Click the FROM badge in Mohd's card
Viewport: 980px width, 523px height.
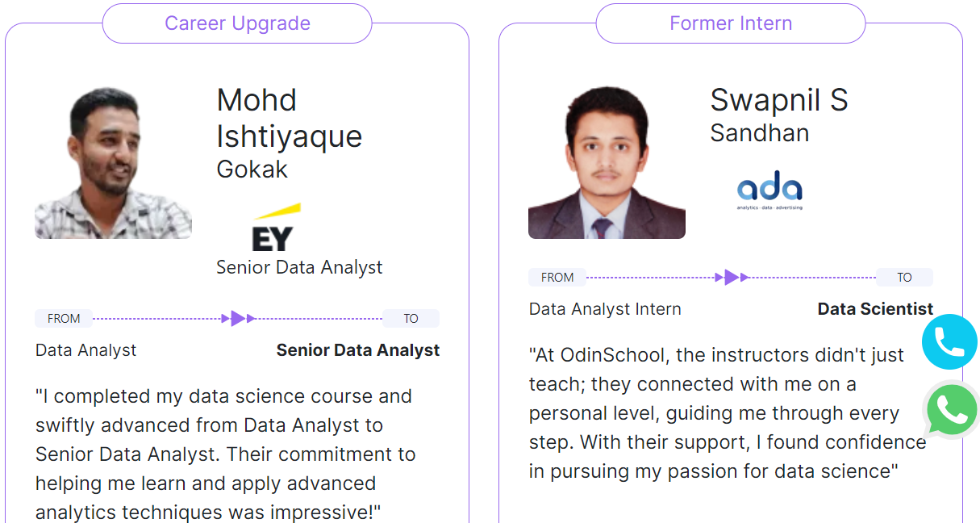pyautogui.click(x=64, y=319)
